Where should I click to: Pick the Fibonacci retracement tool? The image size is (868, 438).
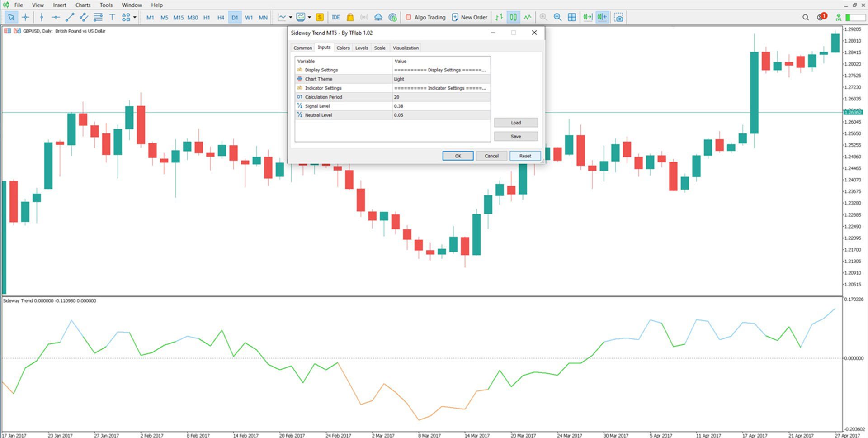(98, 17)
